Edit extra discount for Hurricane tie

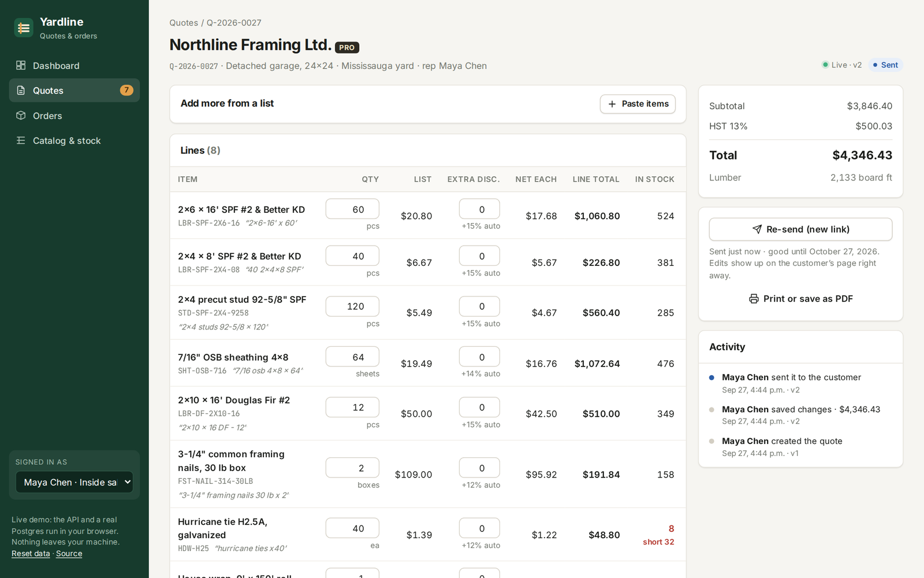(479, 528)
